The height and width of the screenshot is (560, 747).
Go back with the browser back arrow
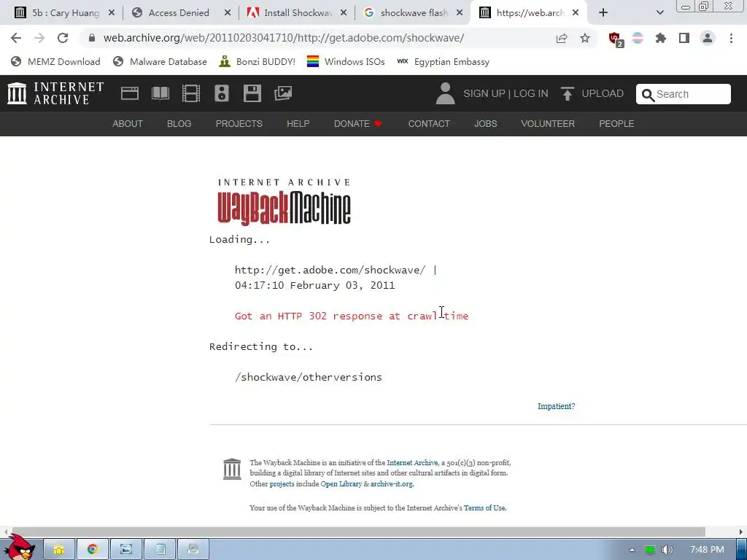16,38
